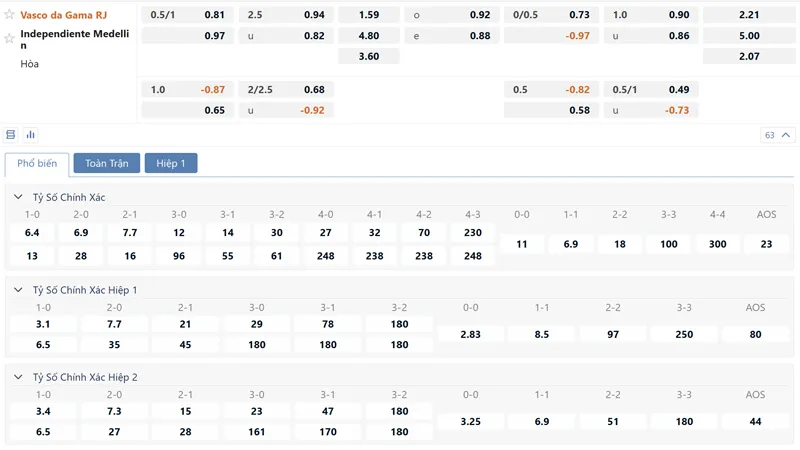Screen dimensions: 800x450
Task: Pick full-match 4-4 draw odds 300
Action: [718, 244]
